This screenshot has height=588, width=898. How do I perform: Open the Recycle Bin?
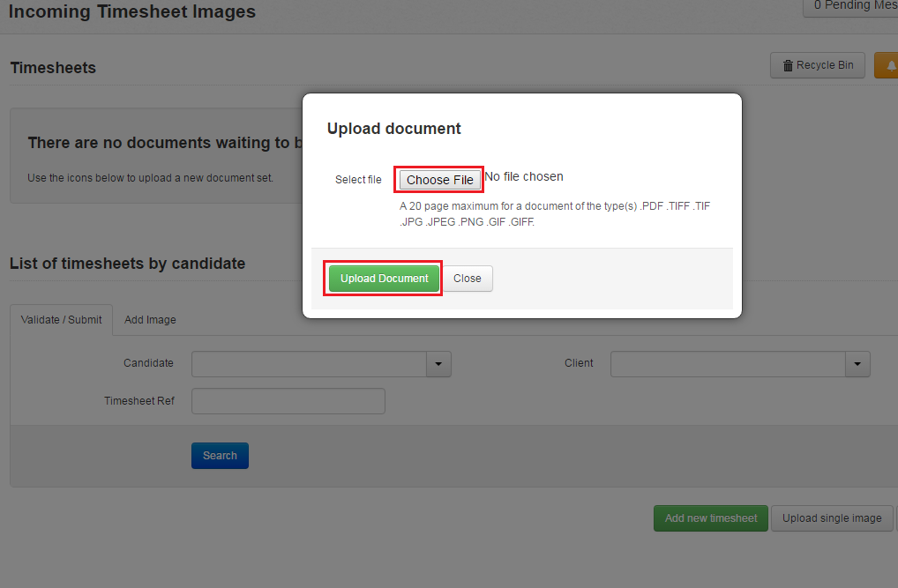[817, 65]
